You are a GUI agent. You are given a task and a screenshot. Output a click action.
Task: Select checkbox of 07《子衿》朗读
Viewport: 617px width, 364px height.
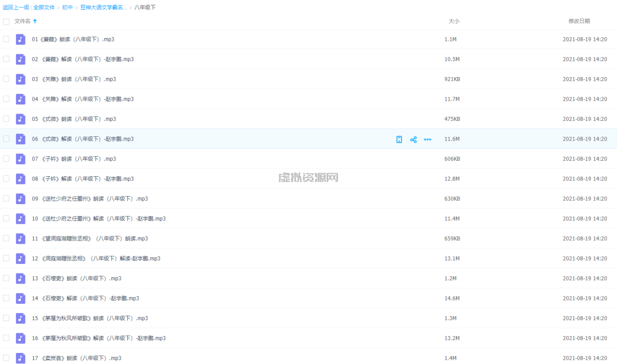(6, 158)
